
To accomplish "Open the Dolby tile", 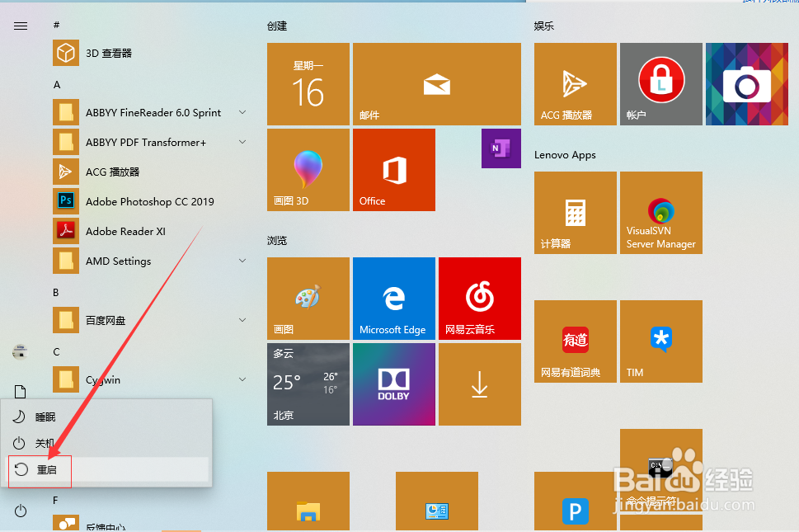I will coord(394,384).
